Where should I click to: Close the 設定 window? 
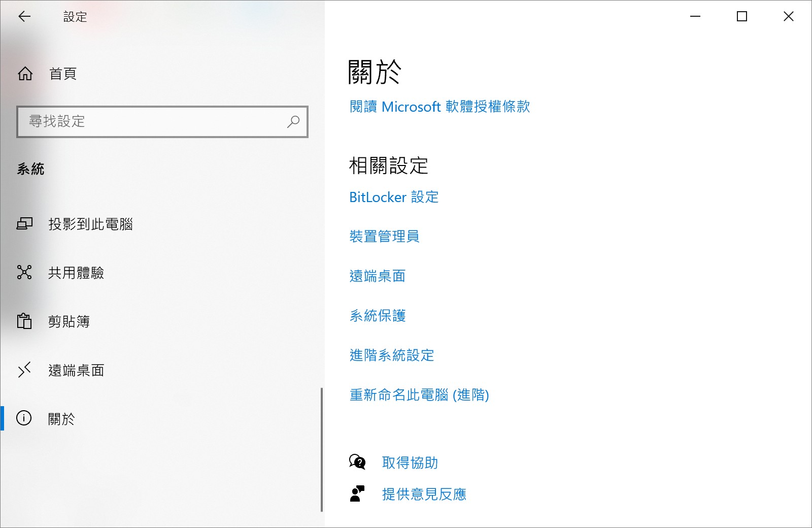789,17
